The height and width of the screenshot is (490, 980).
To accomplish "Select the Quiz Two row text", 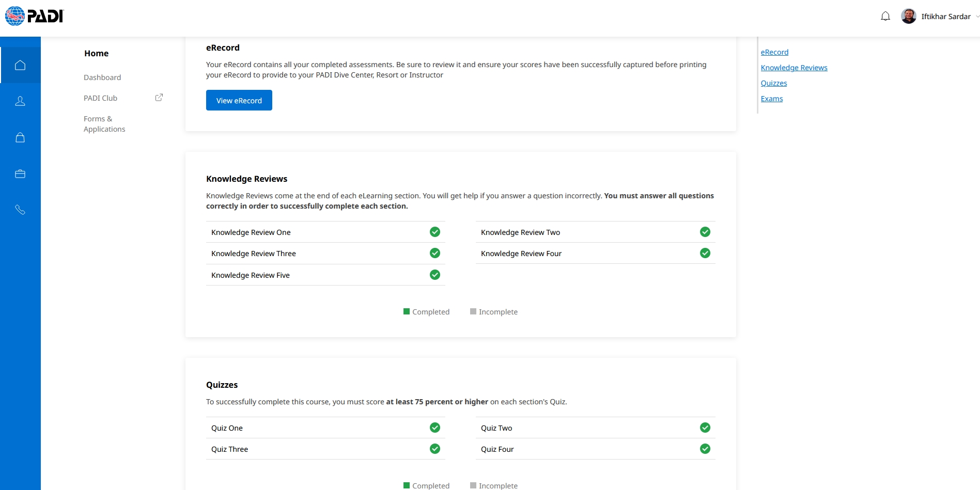I will pyautogui.click(x=496, y=428).
